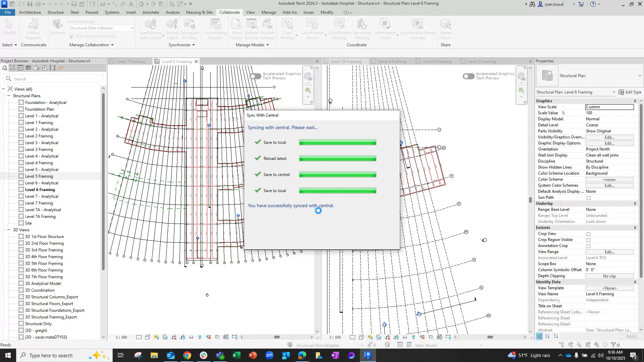Switch to the Level 7A Framing tab

[x=346, y=61]
